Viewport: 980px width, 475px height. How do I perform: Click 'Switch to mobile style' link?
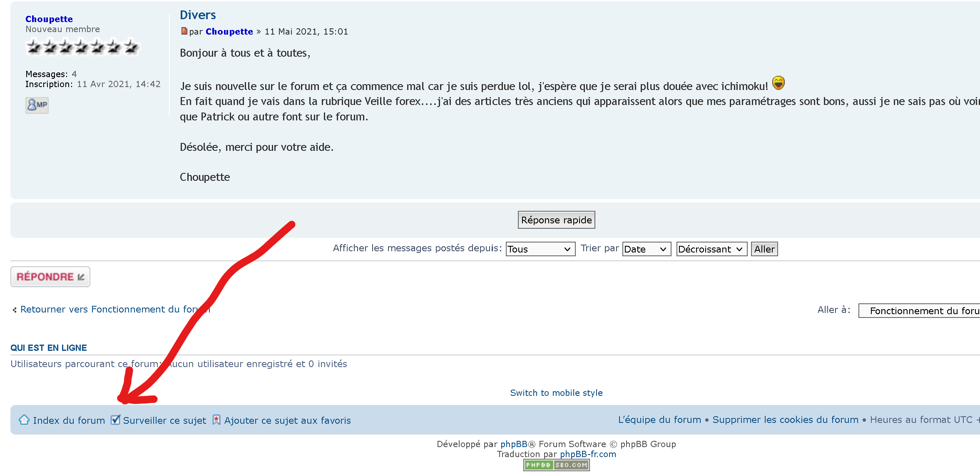[x=556, y=392]
